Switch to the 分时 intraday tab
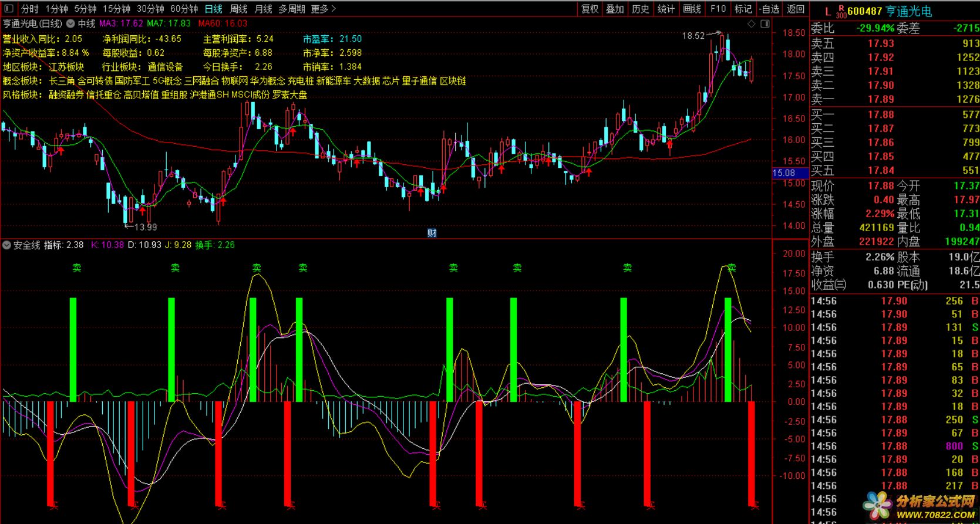980x524 pixels. click(x=29, y=9)
